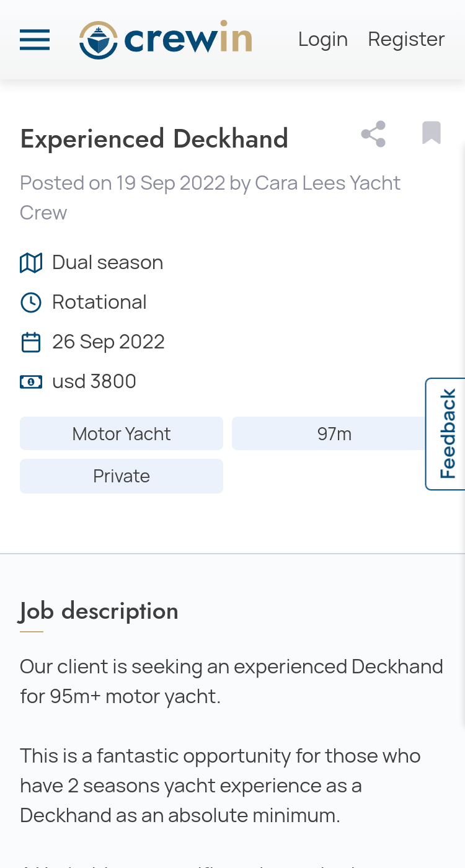The width and height of the screenshot is (465, 868).
Task: Click the calendar icon beside 26 Sep 2022
Action: pyautogui.click(x=31, y=342)
